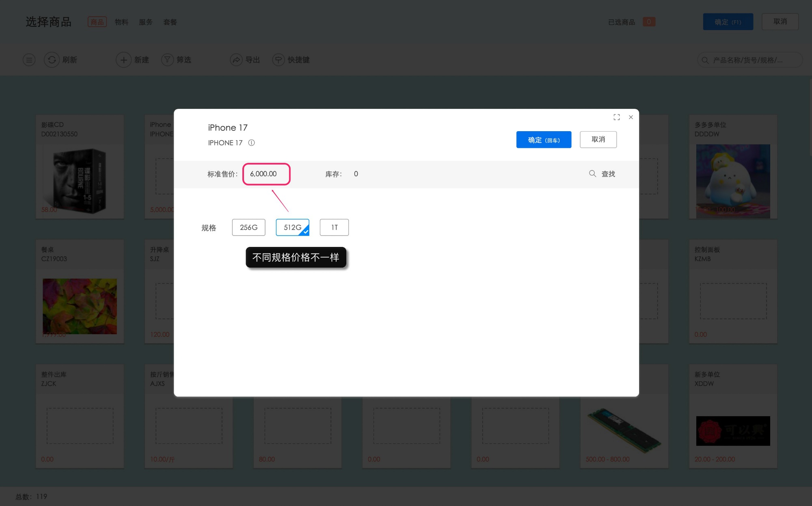Click the magnifier in the top search bar
This screenshot has height=506, width=812.
[705, 60]
